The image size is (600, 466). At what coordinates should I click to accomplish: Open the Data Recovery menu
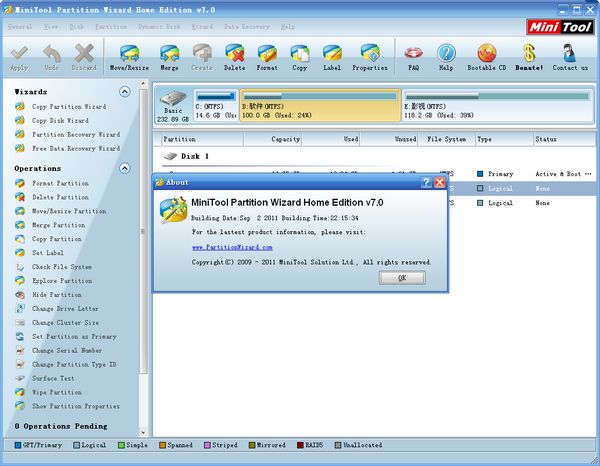point(244,26)
